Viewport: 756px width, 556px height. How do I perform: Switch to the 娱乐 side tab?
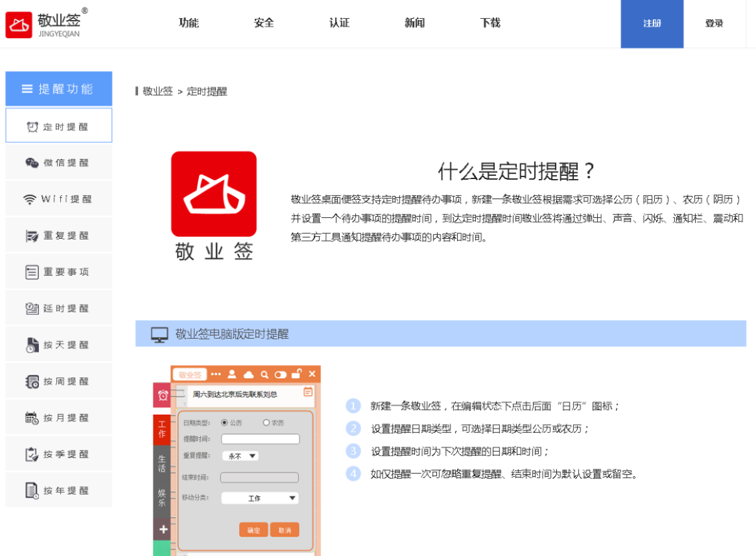tap(162, 498)
